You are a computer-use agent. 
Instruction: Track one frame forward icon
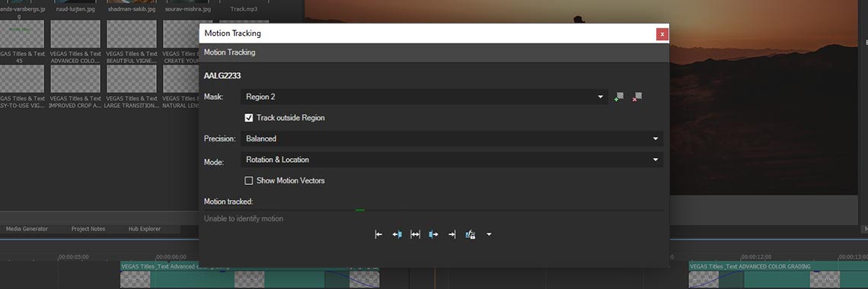pos(433,234)
